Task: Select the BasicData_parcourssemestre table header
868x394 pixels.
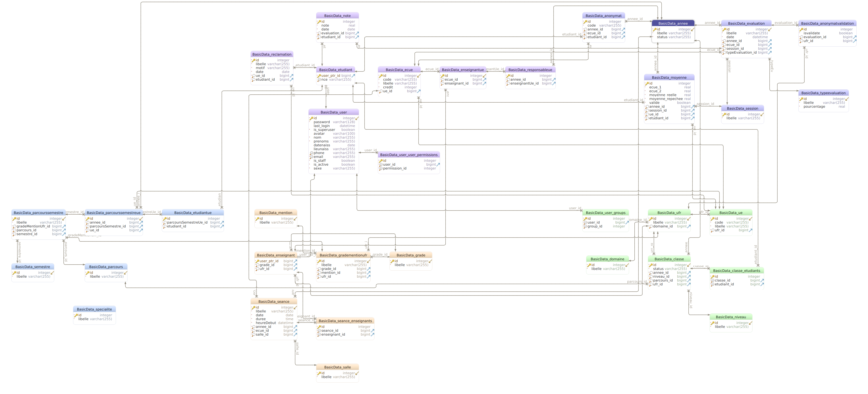Action: (38, 213)
